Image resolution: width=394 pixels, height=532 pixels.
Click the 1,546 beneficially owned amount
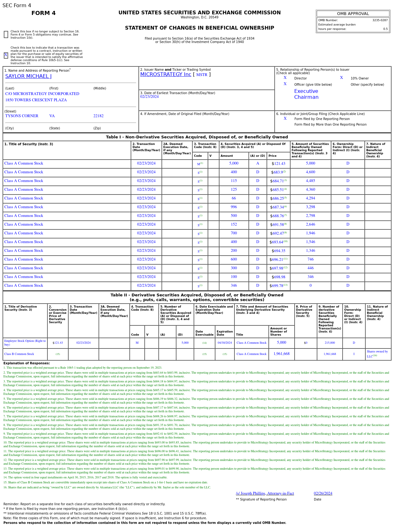pos(310,242)
